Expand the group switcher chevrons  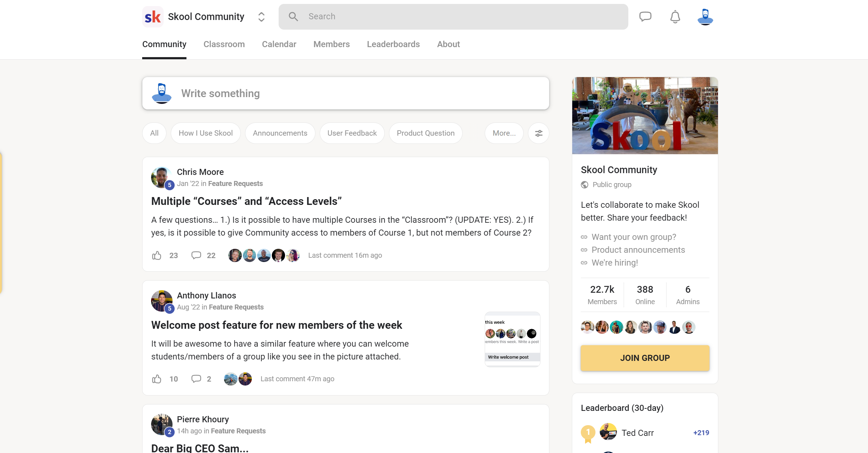point(261,17)
